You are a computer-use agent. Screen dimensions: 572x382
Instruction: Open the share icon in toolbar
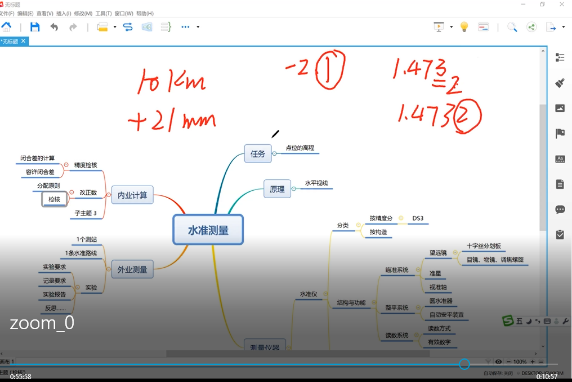532,27
